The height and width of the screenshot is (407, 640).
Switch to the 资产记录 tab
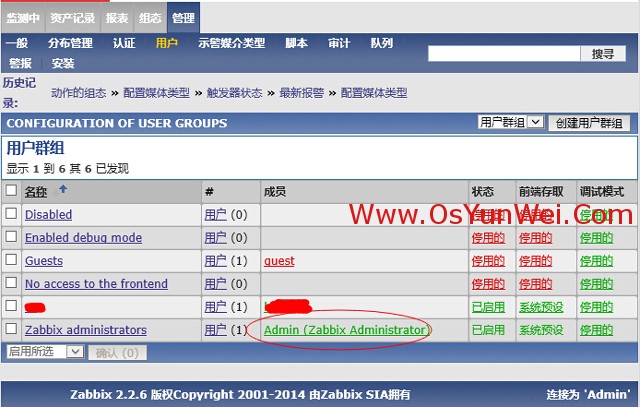pyautogui.click(x=73, y=18)
